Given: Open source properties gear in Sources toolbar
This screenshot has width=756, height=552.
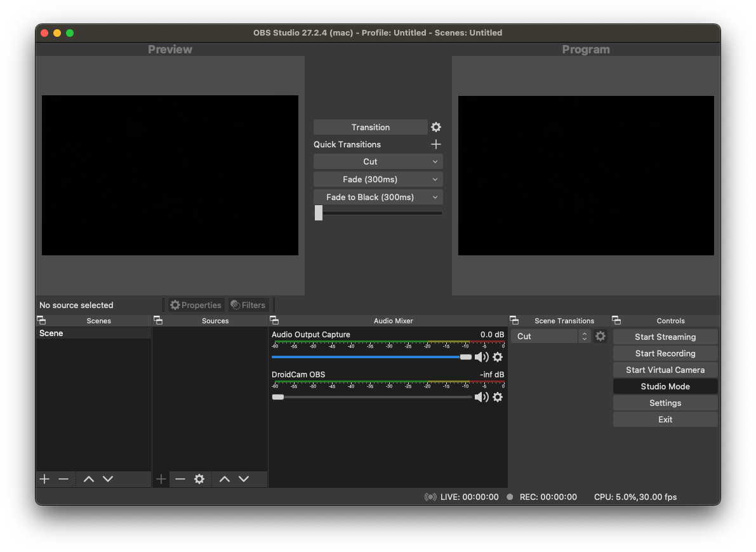Looking at the screenshot, I should click(199, 479).
